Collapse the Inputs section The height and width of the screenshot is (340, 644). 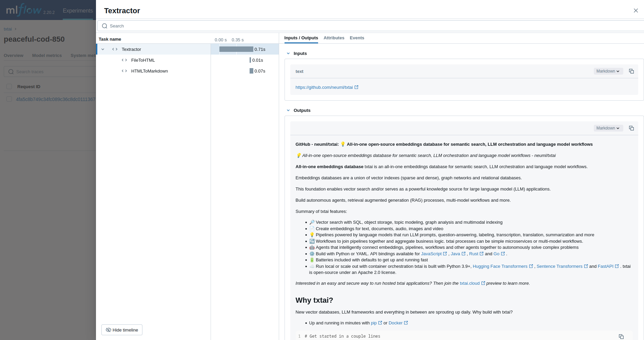pos(288,53)
